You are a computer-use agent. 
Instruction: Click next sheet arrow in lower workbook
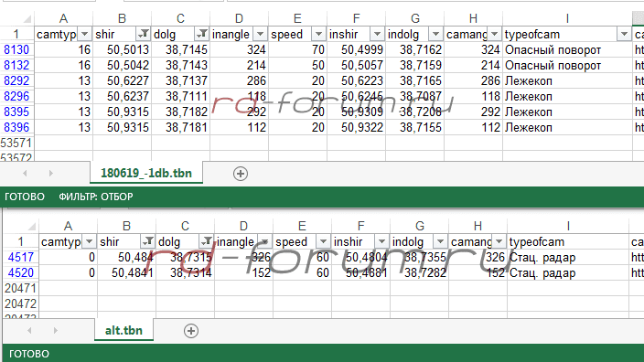tap(56, 330)
